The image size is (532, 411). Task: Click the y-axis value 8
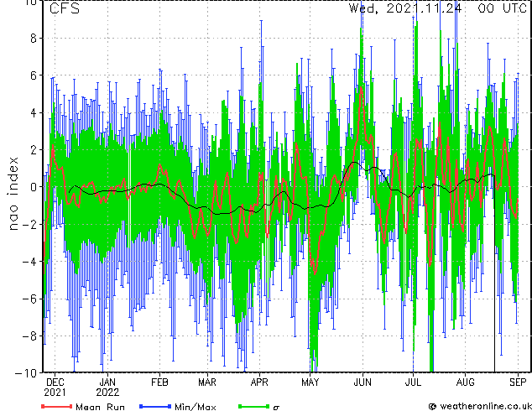[x=34, y=38]
